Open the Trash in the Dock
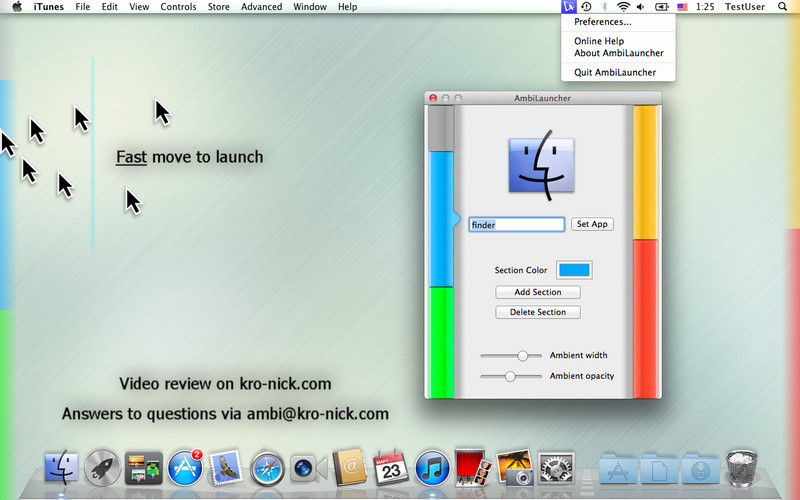800x500 pixels. [741, 468]
